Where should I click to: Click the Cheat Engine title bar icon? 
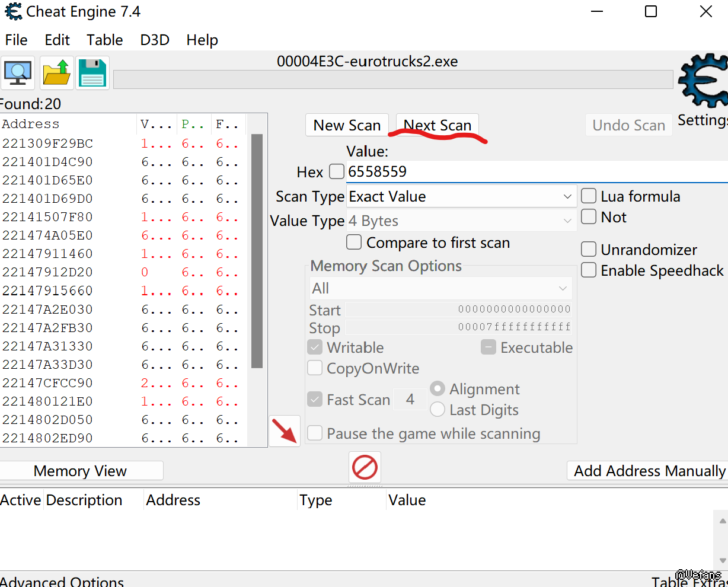(13, 11)
